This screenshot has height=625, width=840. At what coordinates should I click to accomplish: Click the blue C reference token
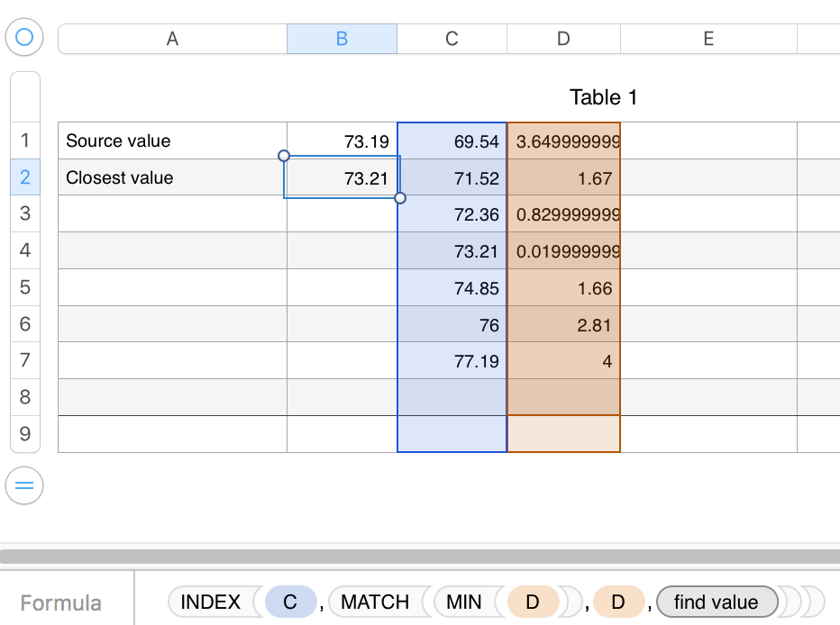[x=290, y=602]
